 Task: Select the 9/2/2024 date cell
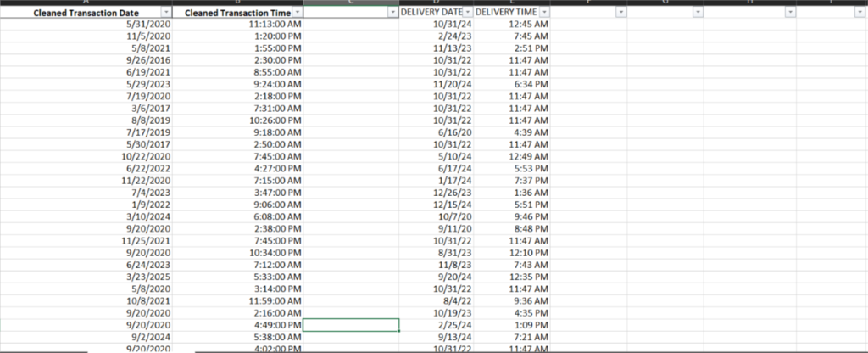(x=86, y=337)
